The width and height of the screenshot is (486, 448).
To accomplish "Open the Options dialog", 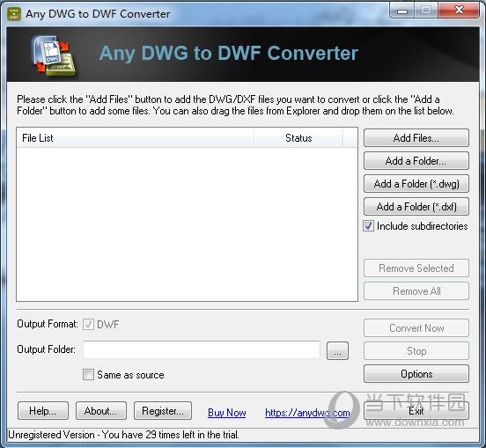I will coord(416,374).
